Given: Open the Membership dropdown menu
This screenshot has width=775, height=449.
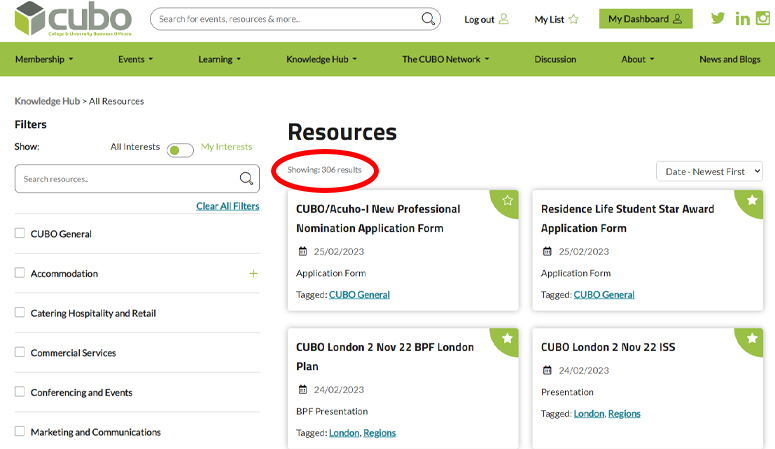Looking at the screenshot, I should click(x=44, y=59).
